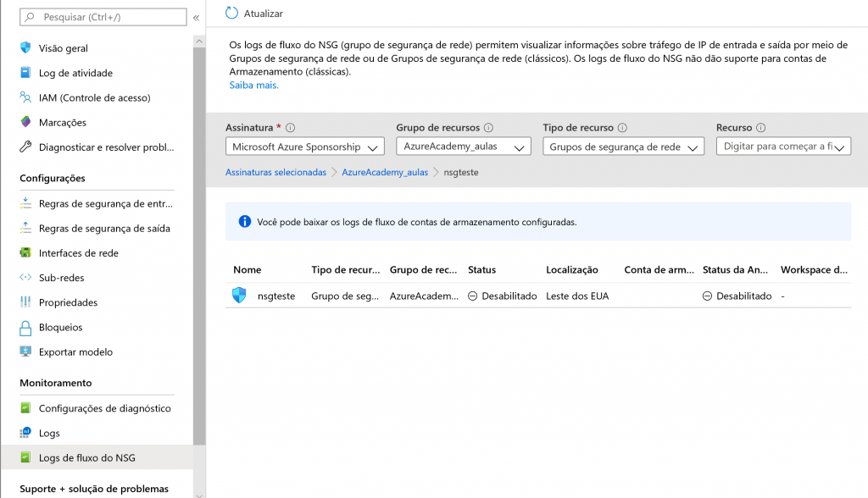Click the Exportar modelo icon
Screen dimensions: 868x498
[x=25, y=351]
